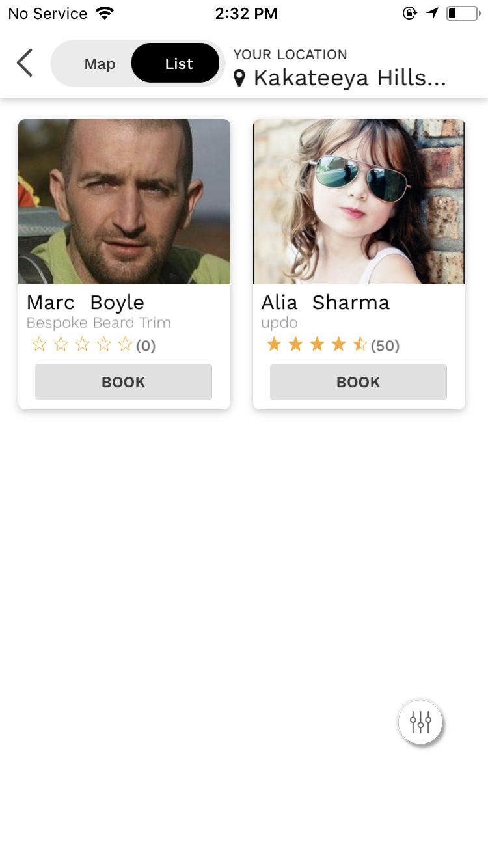Open the Kakateeya Hills location selector
Image resolution: width=488 pixels, height=868 pixels.
(x=349, y=78)
